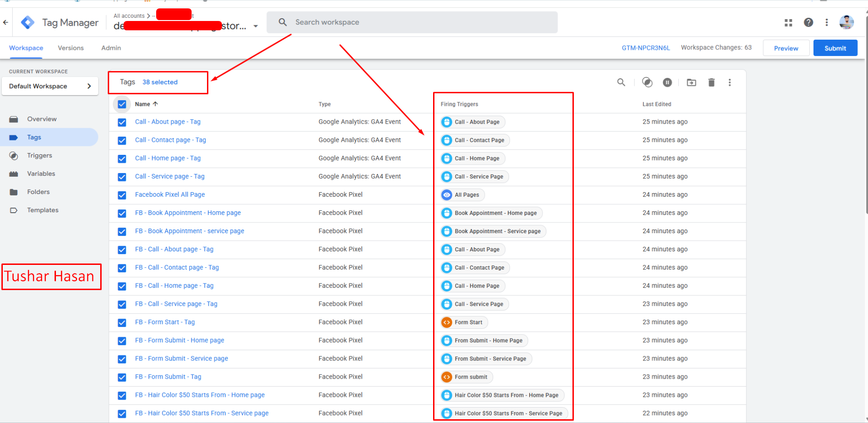The height and width of the screenshot is (423, 868).
Task: Click the user profile picture
Action: [847, 22]
